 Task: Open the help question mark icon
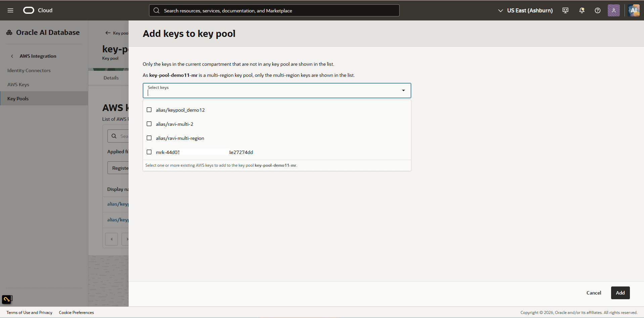coord(598,10)
